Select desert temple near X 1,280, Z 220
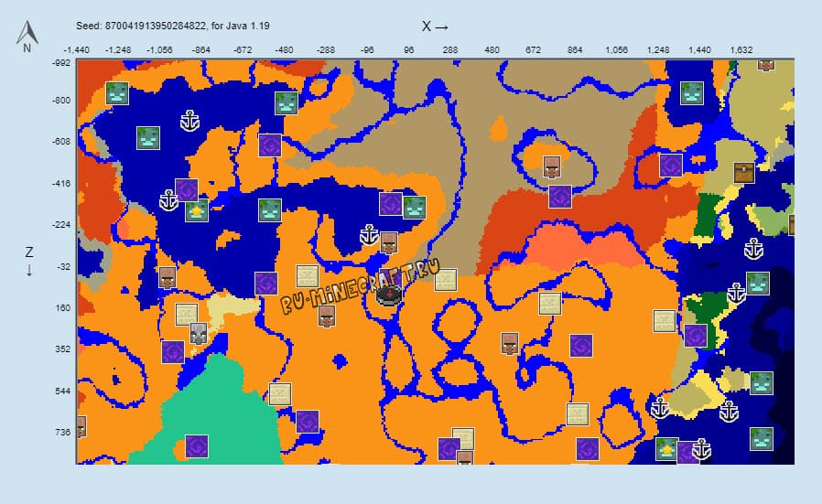The image size is (822, 504). (x=665, y=321)
